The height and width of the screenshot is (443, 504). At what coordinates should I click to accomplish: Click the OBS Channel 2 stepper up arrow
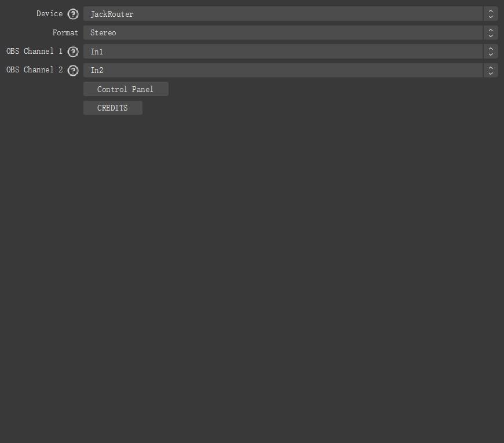[491, 67]
